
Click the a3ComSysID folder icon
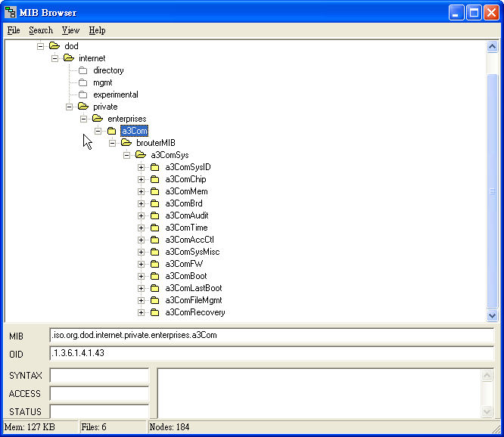coord(155,167)
